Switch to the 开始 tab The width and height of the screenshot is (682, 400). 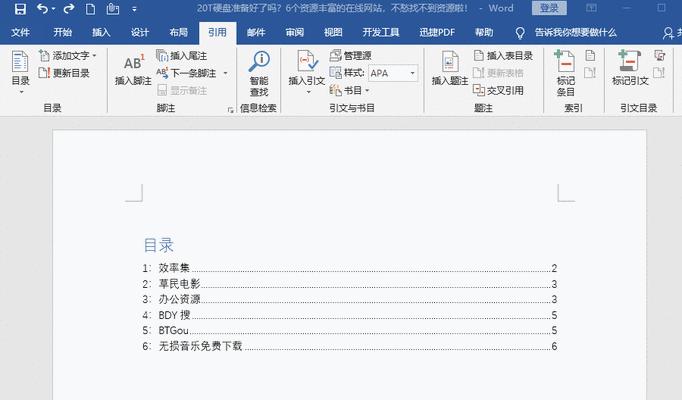click(62, 33)
